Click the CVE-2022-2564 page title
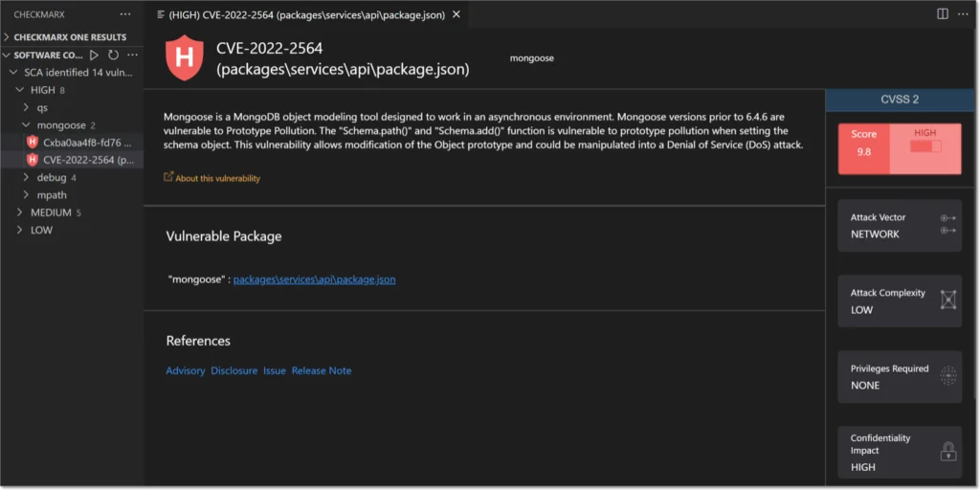Viewport: 980px width, 490px height. coord(343,58)
